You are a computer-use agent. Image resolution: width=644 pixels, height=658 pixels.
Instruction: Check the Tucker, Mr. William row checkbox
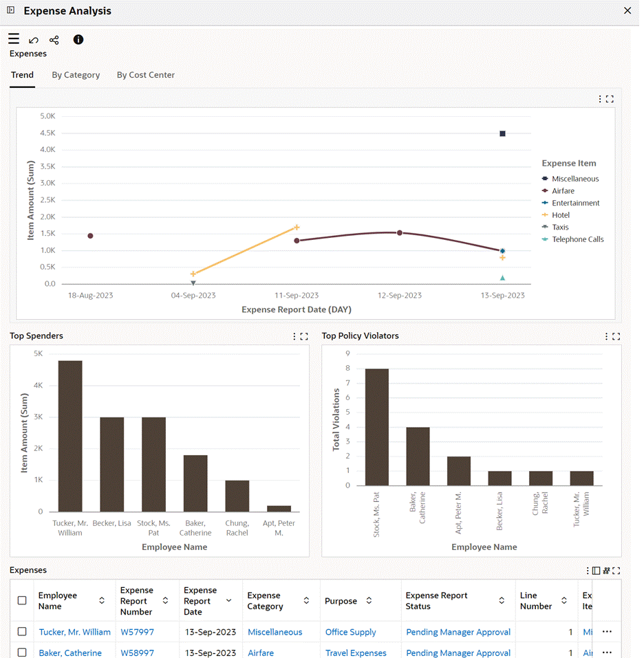pyautogui.click(x=22, y=632)
